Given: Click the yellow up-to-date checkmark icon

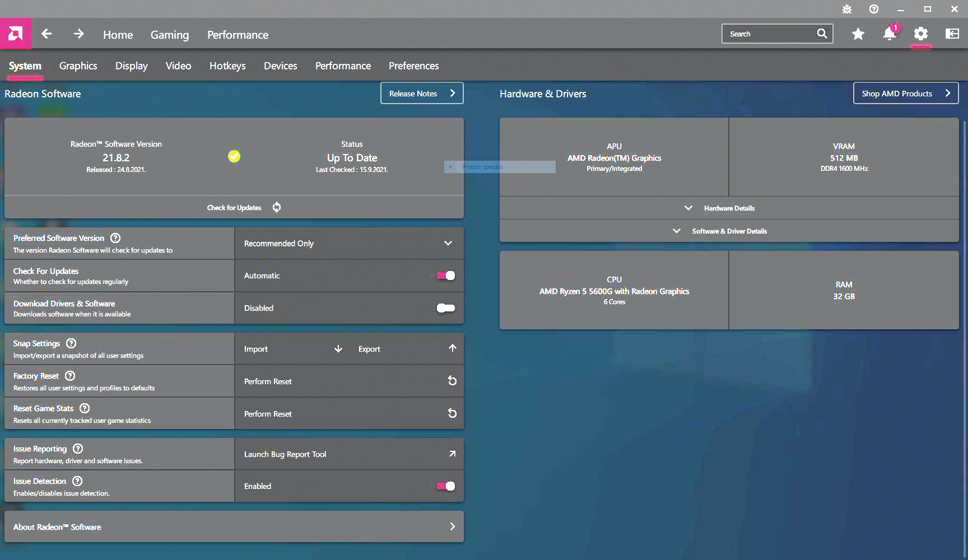Looking at the screenshot, I should 234,156.
